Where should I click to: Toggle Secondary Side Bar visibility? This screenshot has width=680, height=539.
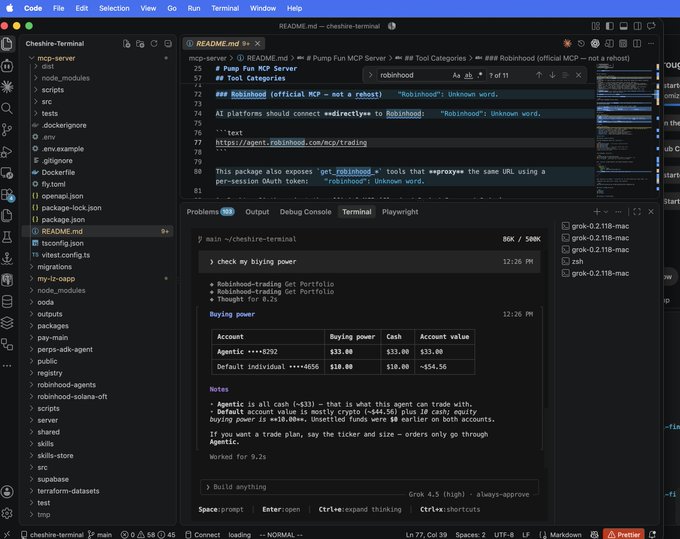[638, 26]
